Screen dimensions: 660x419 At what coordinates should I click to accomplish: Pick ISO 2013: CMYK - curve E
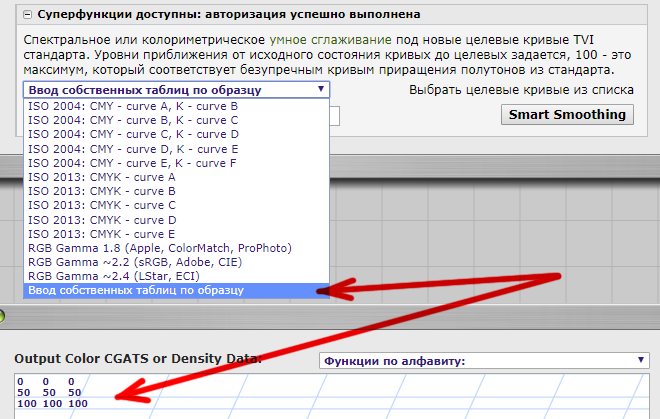[102, 233]
